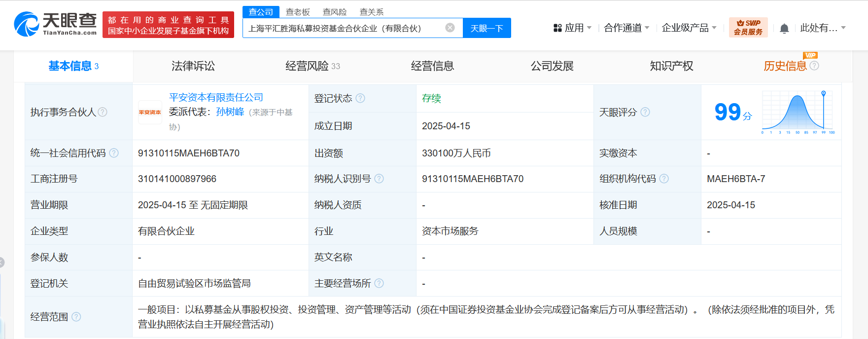Open the 公司发展 tab
The height and width of the screenshot is (339, 868).
click(552, 66)
